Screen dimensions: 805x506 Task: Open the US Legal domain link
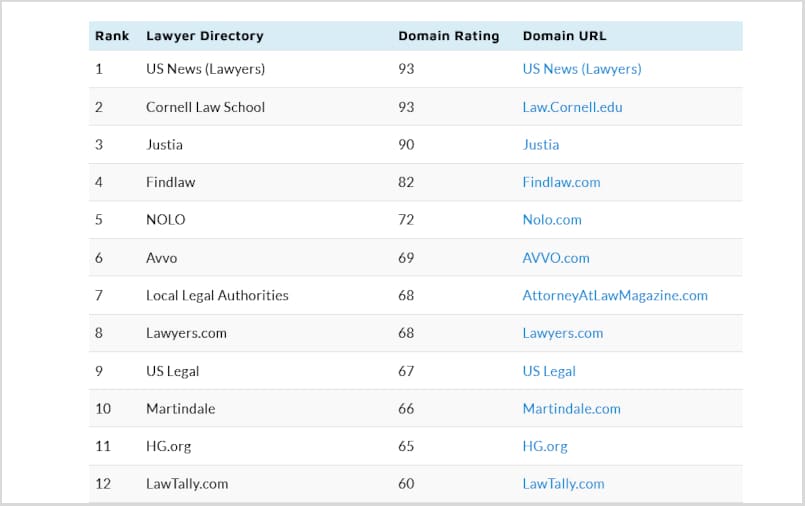tap(549, 371)
